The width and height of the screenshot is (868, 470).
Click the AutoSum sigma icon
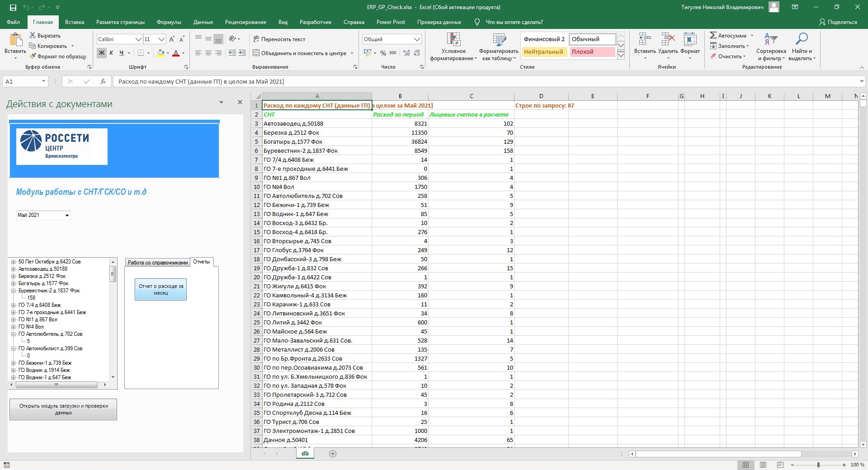(x=713, y=35)
